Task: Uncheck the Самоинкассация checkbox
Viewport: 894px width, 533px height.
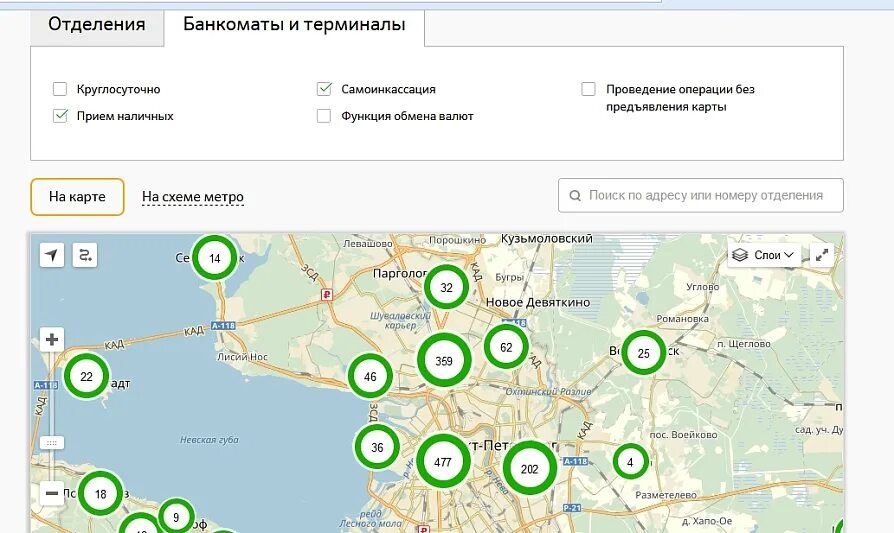Action: [x=324, y=89]
